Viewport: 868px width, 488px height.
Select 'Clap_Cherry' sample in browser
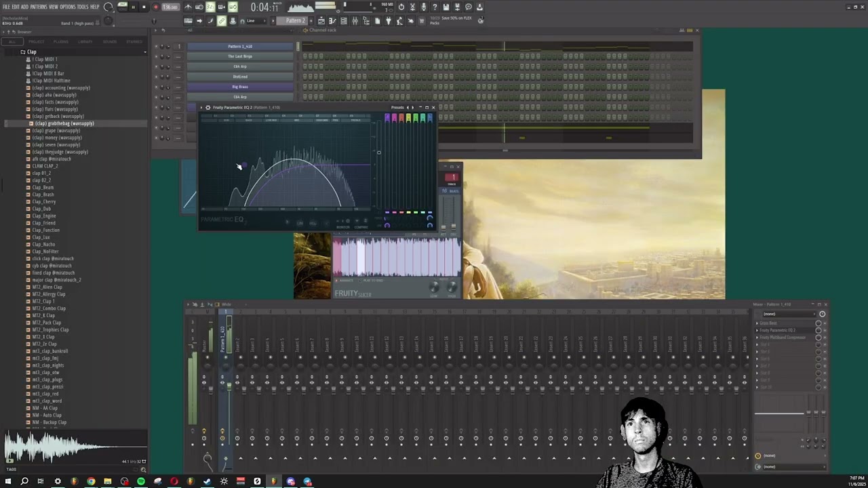tap(44, 201)
